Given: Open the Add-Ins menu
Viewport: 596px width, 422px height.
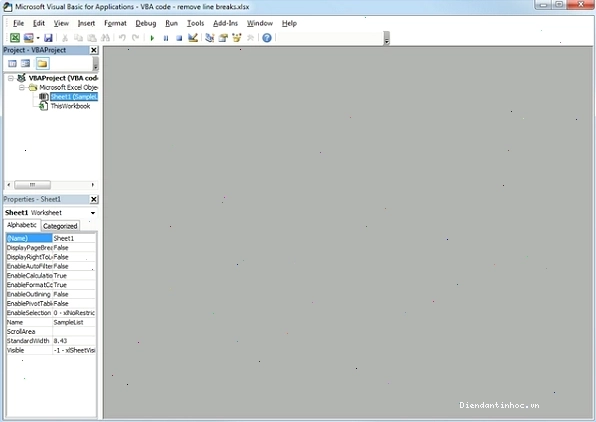Looking at the screenshot, I should click(225, 23).
